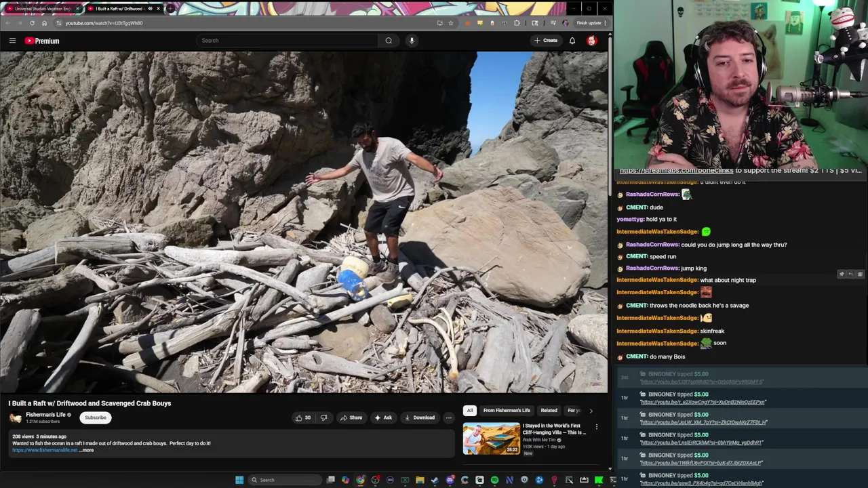Viewport: 868px width, 488px height.
Task: Open more actions menu under the video
Action: pos(448,418)
